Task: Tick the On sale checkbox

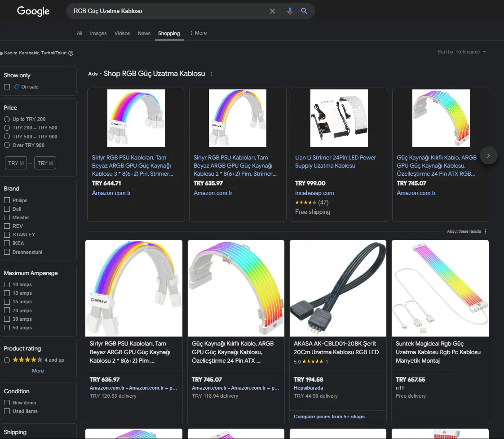Action: [7, 87]
